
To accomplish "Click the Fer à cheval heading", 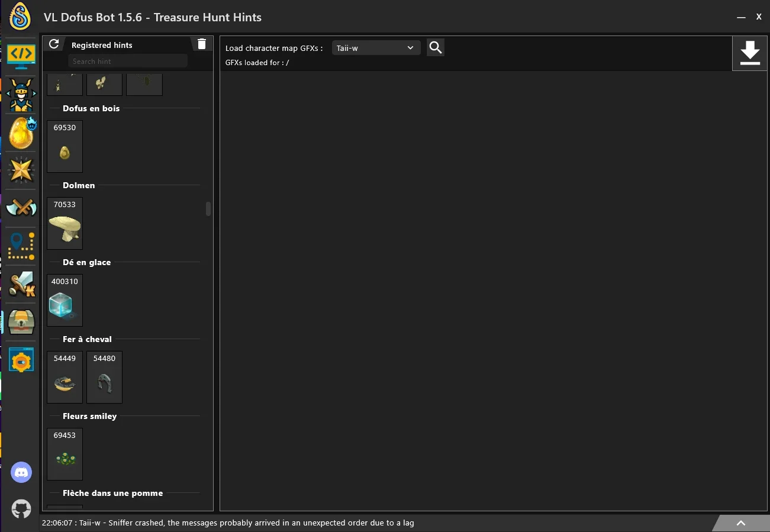I will 87,339.
